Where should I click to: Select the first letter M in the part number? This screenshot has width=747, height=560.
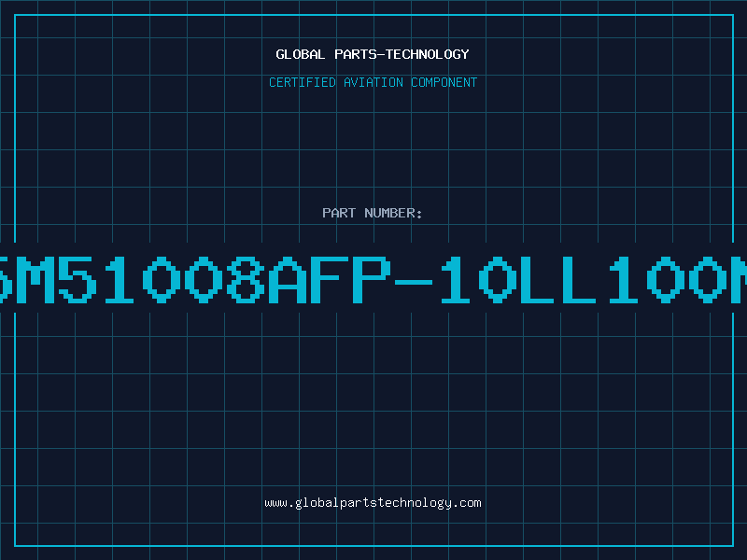point(36,279)
